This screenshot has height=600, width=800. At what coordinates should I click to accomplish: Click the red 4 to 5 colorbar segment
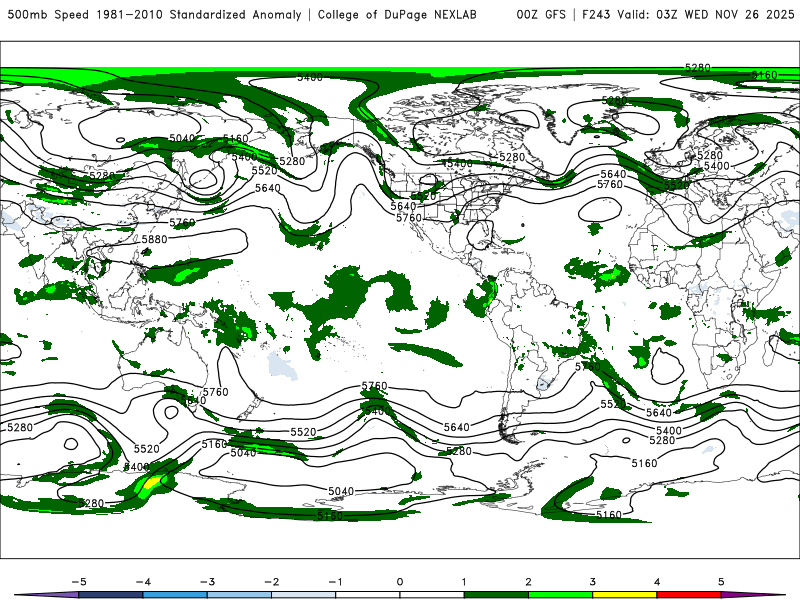tap(689, 595)
